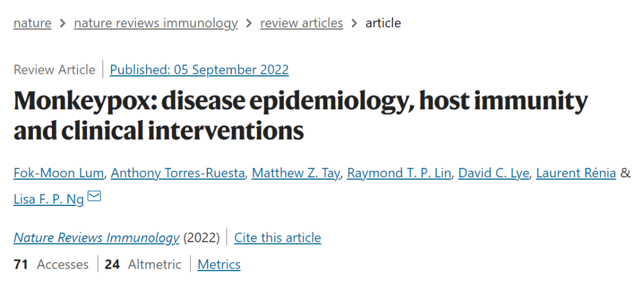
Task: Open the article Metrics link
Action: tap(219, 265)
